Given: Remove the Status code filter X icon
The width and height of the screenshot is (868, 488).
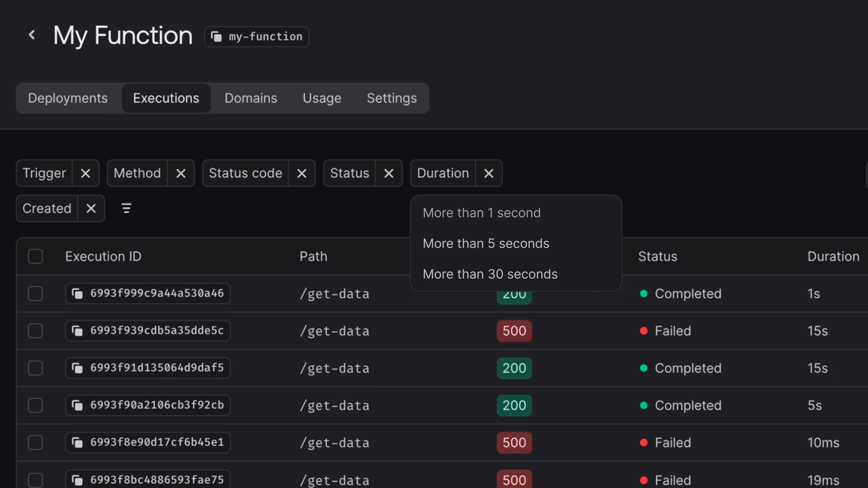Looking at the screenshot, I should [302, 173].
